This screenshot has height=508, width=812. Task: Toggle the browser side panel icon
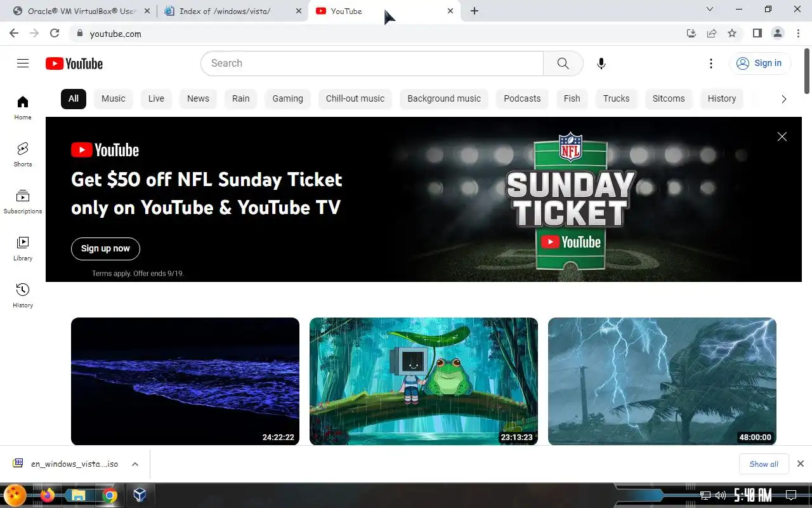click(x=757, y=34)
